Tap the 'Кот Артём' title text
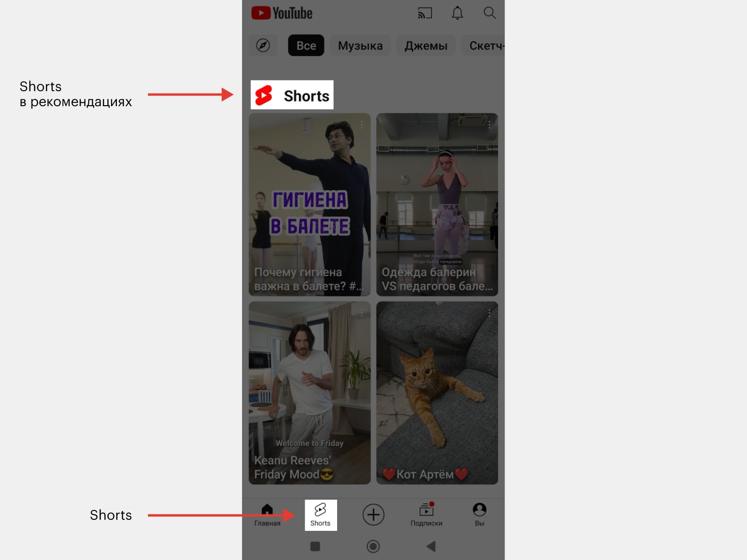 click(x=425, y=474)
